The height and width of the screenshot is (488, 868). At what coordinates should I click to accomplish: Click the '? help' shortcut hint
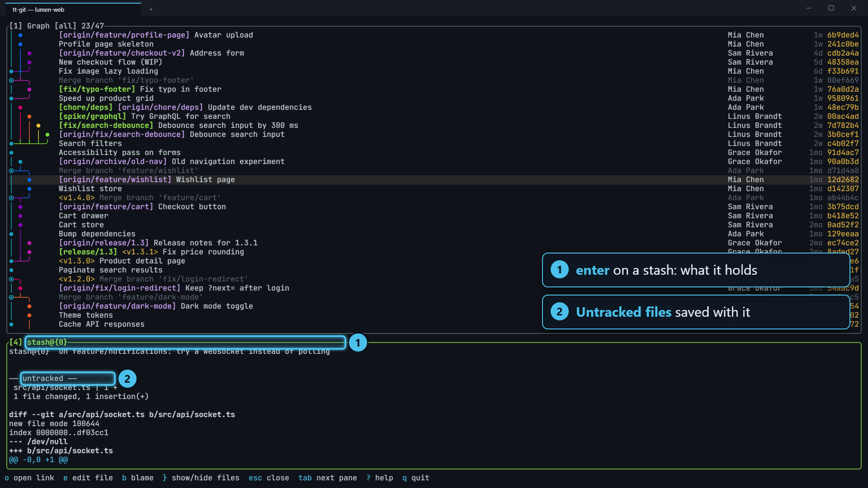click(x=380, y=478)
